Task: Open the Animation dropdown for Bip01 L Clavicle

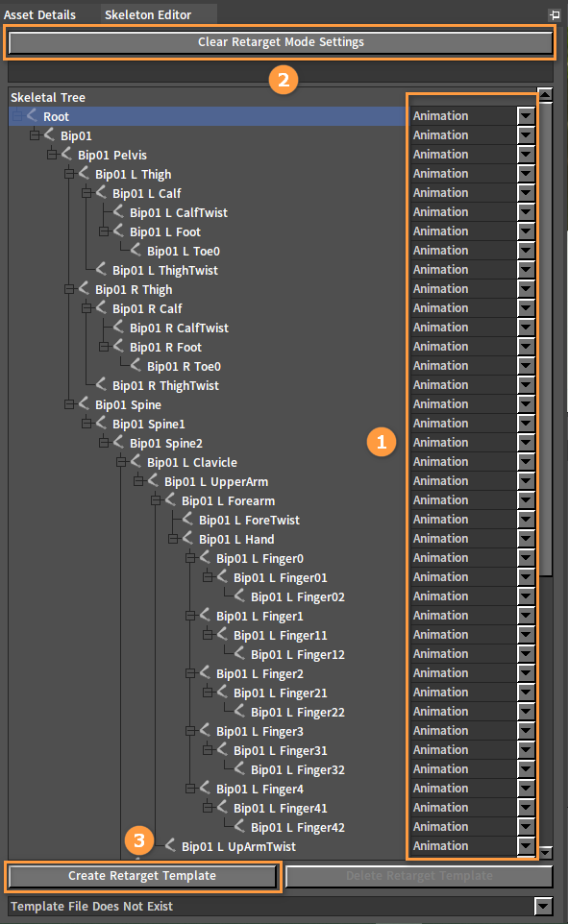Action: [x=526, y=462]
